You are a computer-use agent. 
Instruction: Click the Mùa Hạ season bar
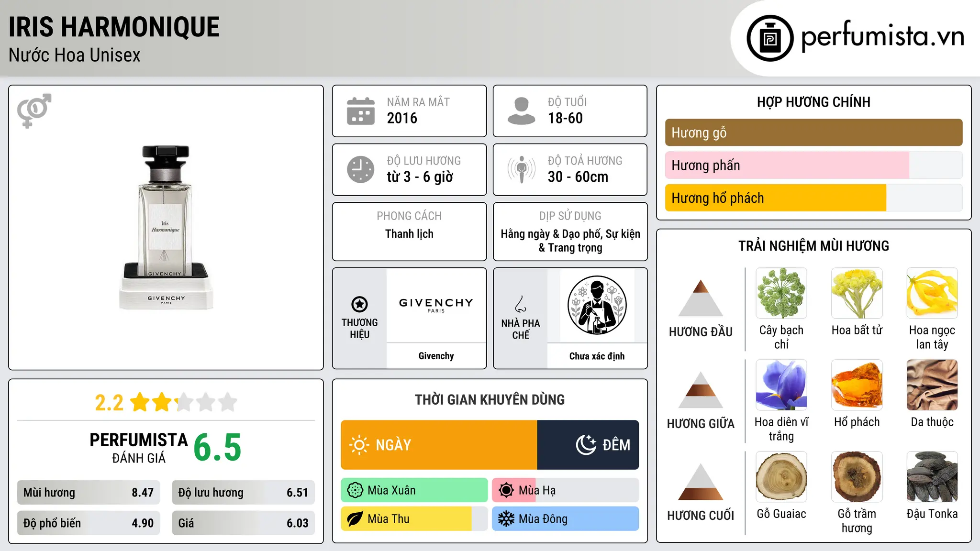tap(566, 490)
